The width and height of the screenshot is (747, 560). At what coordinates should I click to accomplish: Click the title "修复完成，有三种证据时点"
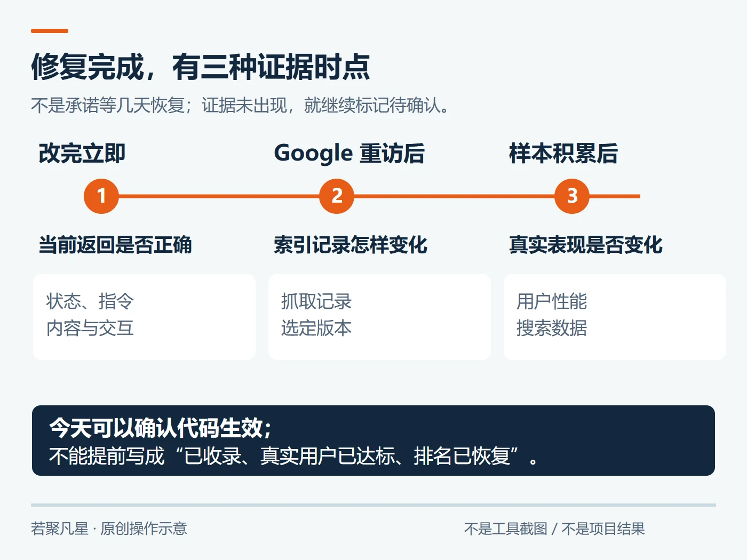[x=200, y=67]
